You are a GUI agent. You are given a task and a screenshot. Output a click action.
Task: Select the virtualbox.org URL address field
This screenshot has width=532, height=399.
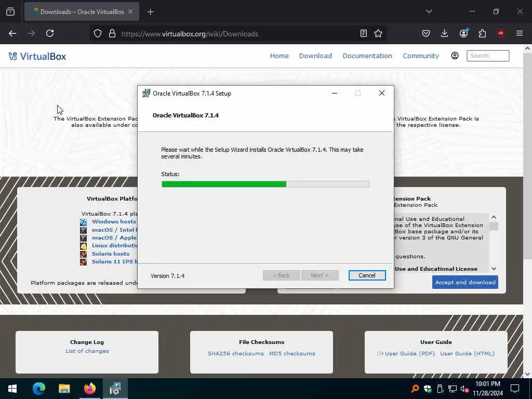(237, 34)
